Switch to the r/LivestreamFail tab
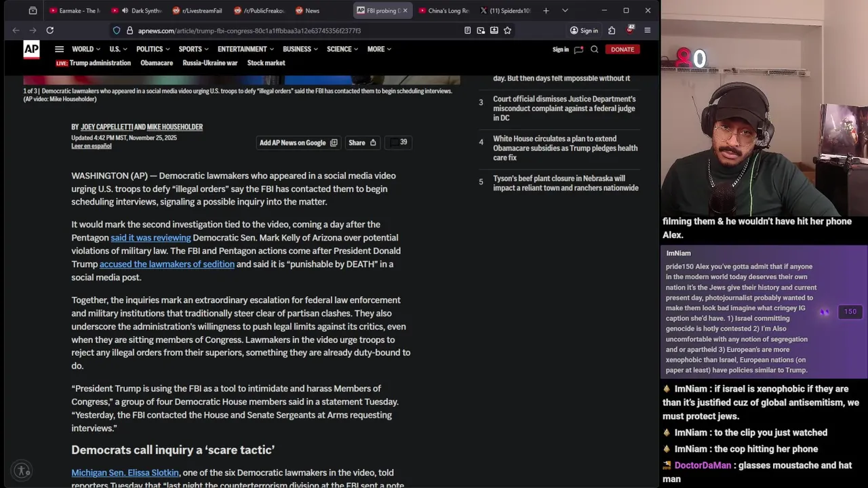The image size is (868, 488). point(198,10)
